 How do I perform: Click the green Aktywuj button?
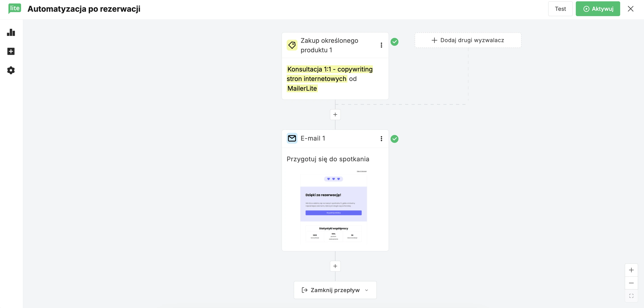(x=597, y=9)
